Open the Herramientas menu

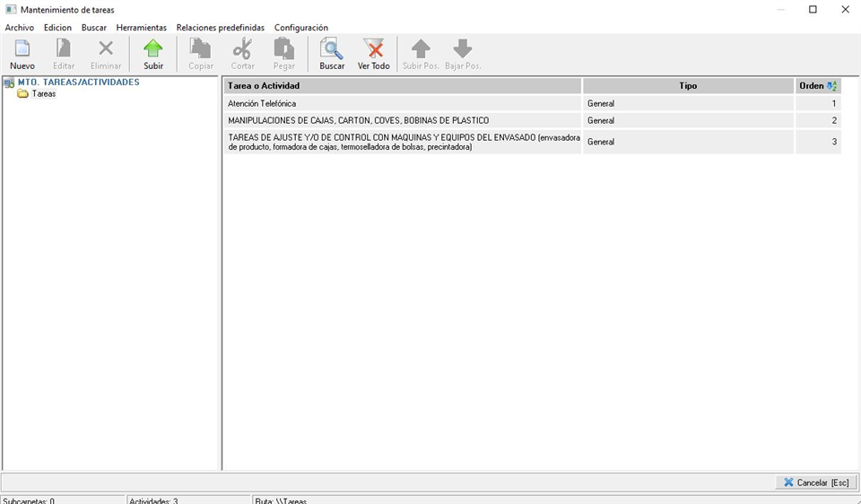141,28
